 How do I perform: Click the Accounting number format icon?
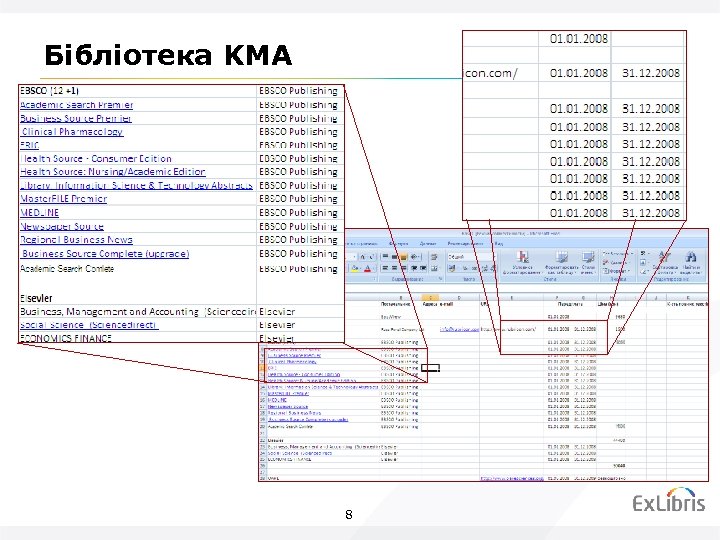(452, 268)
